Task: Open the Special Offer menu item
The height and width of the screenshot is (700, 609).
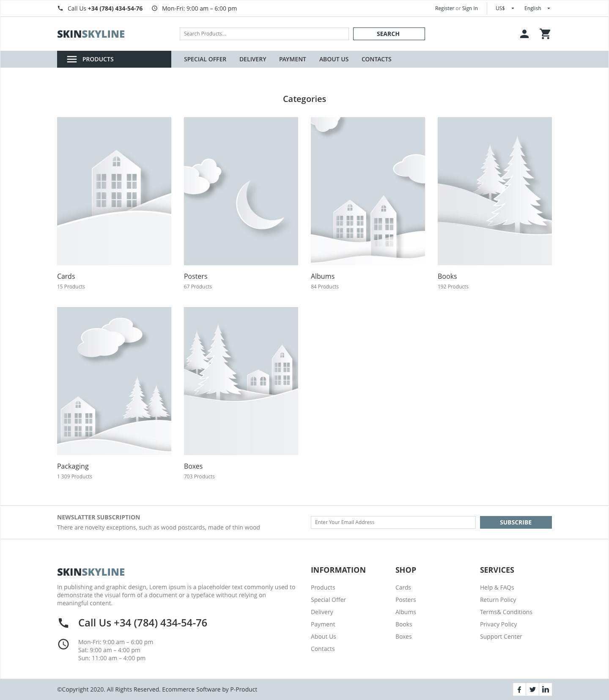Action: (x=205, y=59)
